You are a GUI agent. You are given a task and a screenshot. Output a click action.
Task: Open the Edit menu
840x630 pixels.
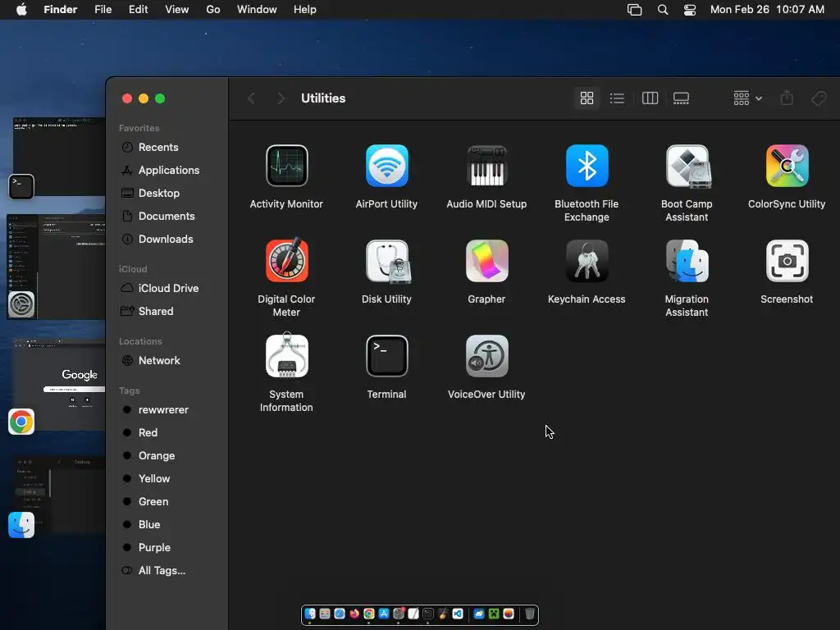[x=138, y=10]
